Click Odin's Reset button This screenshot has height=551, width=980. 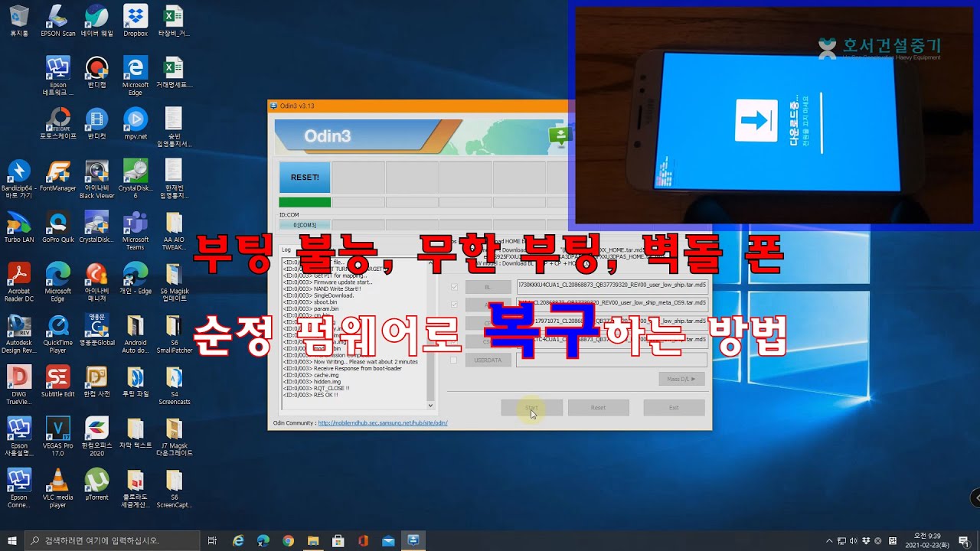pos(598,407)
